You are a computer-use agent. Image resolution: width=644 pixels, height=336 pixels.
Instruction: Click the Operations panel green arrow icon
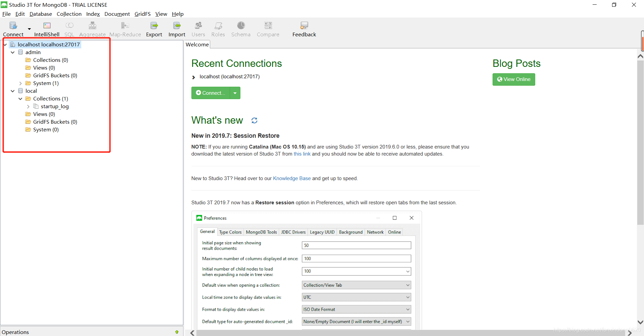(x=177, y=332)
